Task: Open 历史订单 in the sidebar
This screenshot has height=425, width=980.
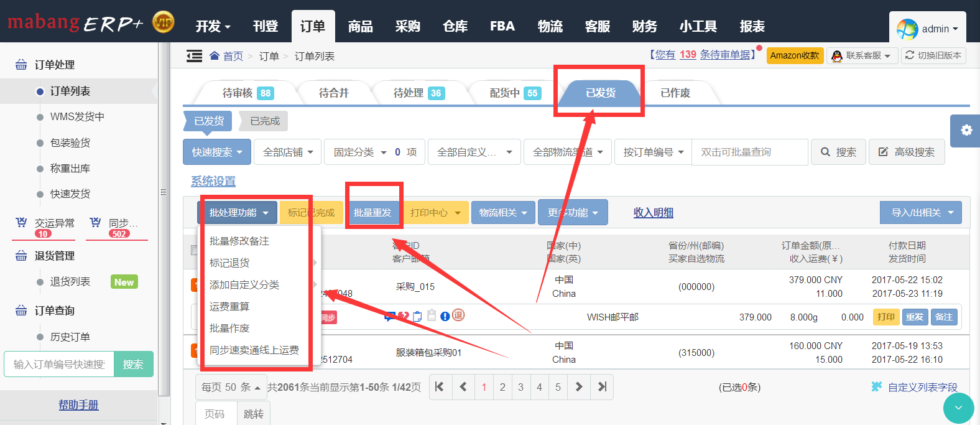Action: point(70,337)
